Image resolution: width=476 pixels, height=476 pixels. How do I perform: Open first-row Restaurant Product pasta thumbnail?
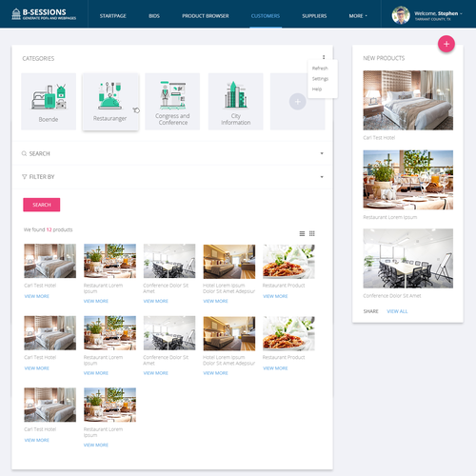(x=288, y=262)
